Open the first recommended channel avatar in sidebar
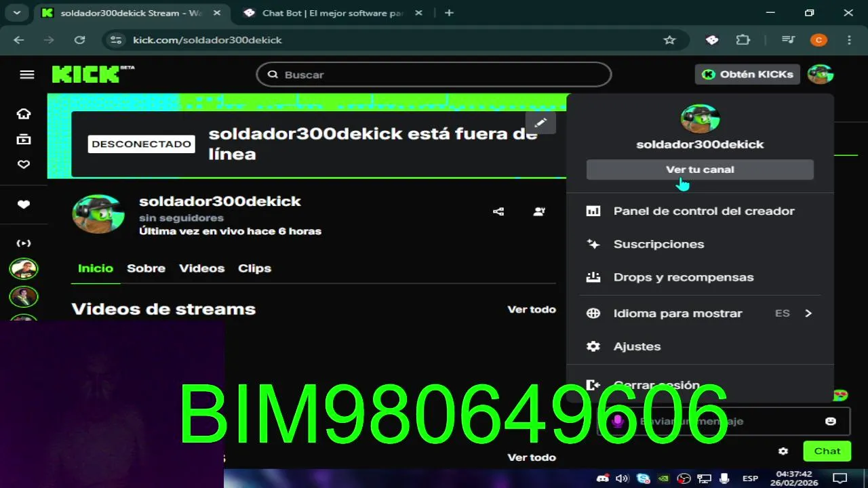 click(24, 269)
